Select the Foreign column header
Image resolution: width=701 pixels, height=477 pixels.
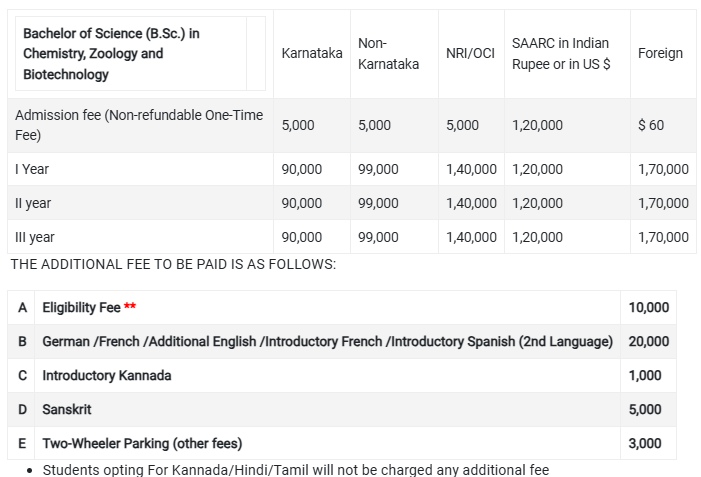[660, 53]
